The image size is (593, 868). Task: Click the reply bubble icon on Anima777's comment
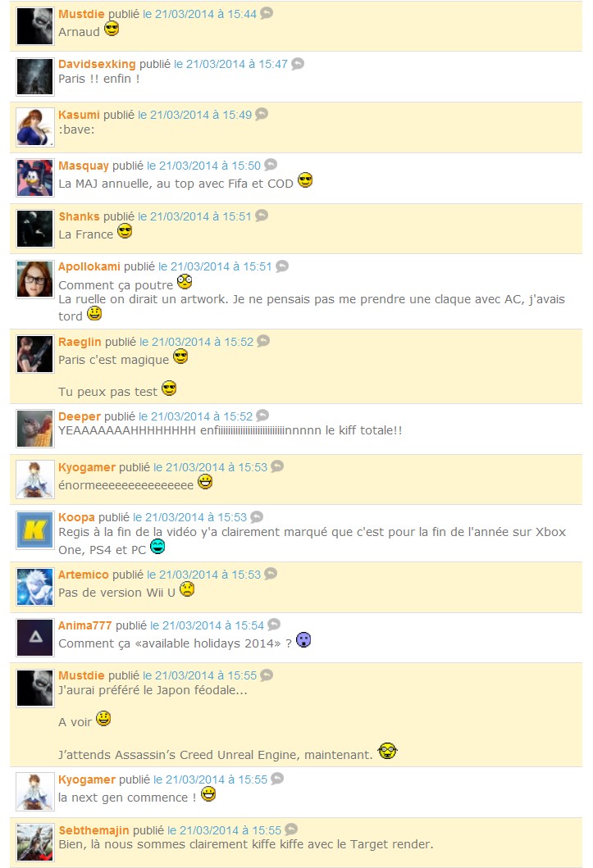273,625
